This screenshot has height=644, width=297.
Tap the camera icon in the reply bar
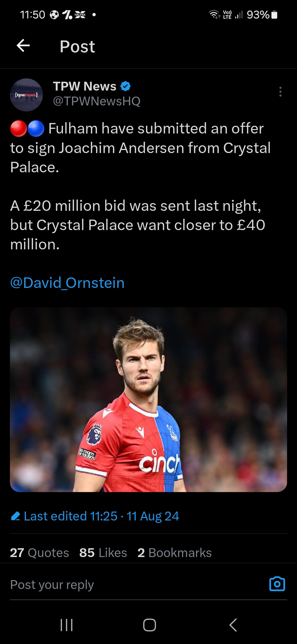(x=277, y=584)
